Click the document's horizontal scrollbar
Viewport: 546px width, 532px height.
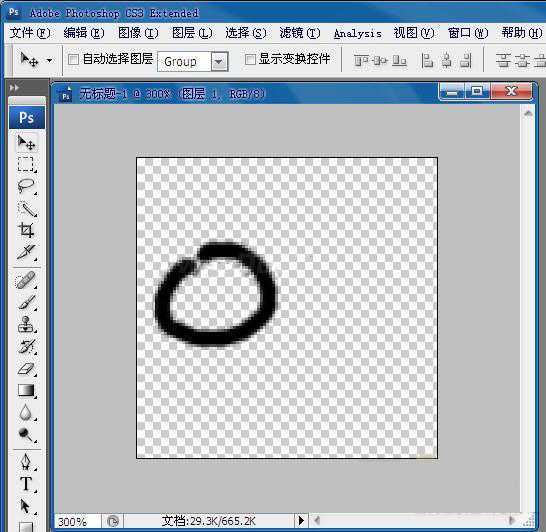point(415,521)
